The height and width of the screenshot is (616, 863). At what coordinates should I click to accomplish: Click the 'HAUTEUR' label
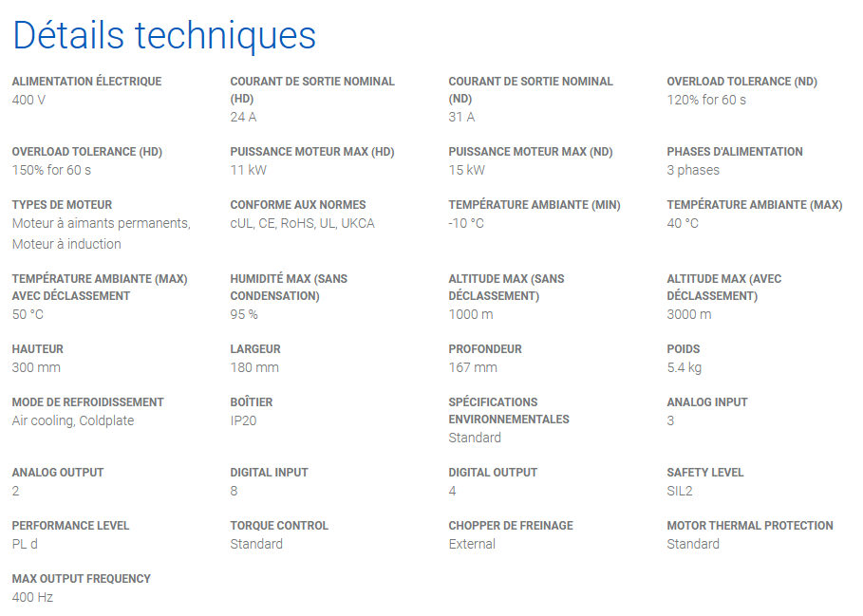pos(37,350)
